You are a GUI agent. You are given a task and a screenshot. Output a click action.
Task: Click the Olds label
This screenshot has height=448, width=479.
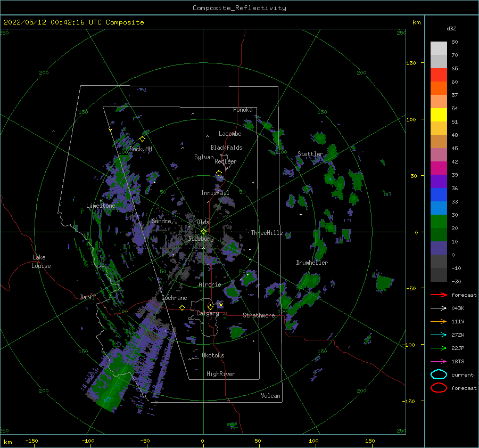tap(203, 222)
